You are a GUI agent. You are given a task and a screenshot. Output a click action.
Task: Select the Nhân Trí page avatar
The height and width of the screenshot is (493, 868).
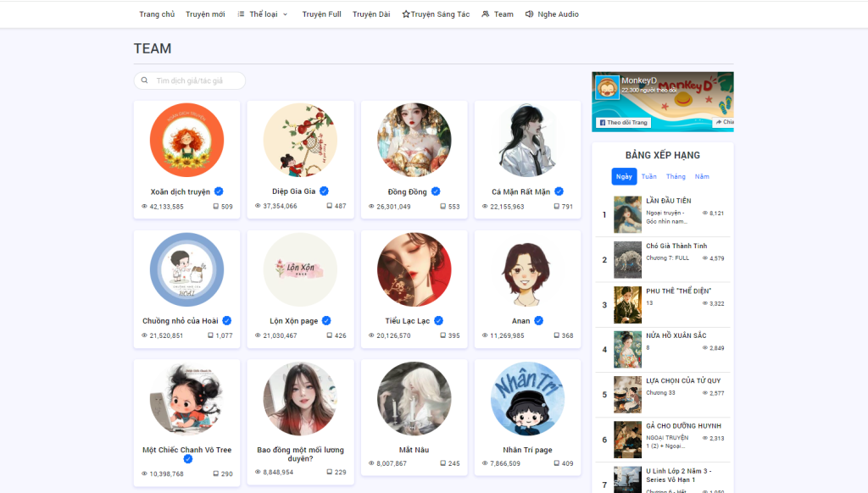click(x=527, y=399)
